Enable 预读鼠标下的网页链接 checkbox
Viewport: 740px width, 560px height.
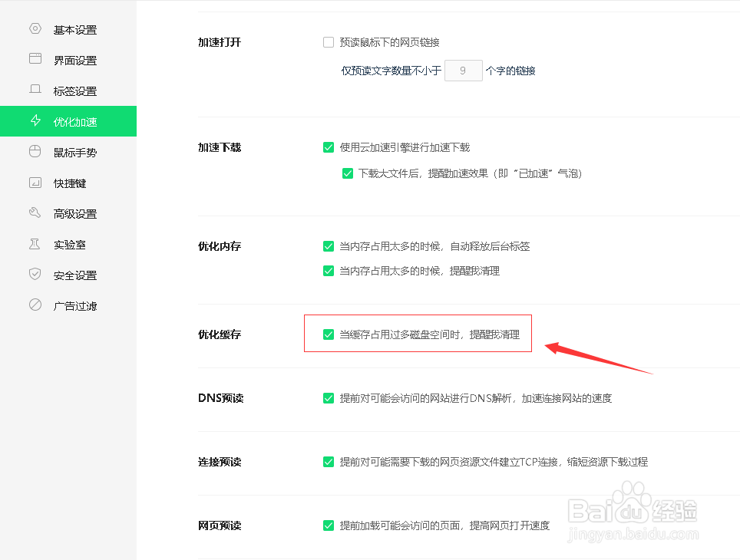(329, 42)
